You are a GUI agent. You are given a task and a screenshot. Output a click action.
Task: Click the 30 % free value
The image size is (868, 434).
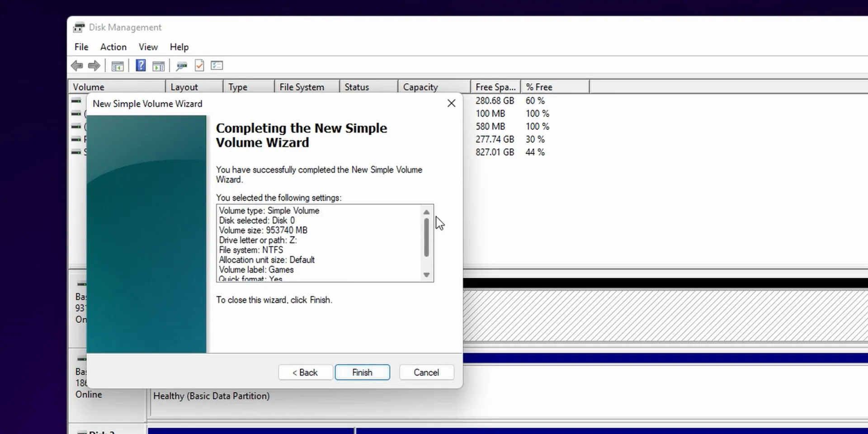(535, 139)
